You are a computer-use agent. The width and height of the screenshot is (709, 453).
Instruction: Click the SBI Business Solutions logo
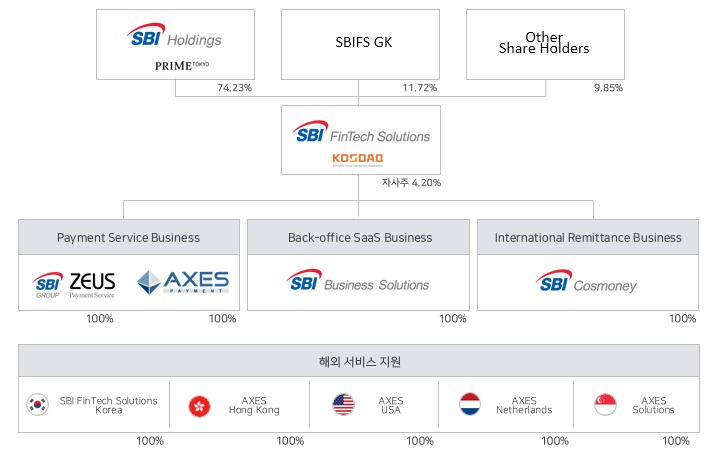pyautogui.click(x=358, y=281)
